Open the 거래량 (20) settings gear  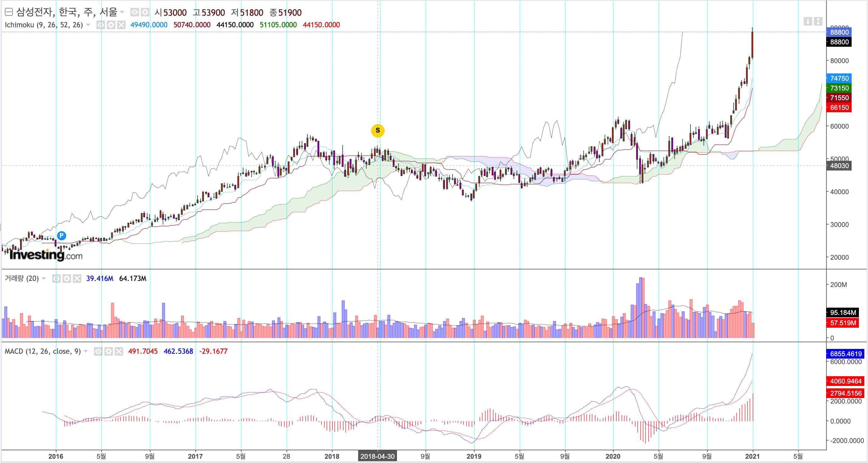tap(67, 279)
